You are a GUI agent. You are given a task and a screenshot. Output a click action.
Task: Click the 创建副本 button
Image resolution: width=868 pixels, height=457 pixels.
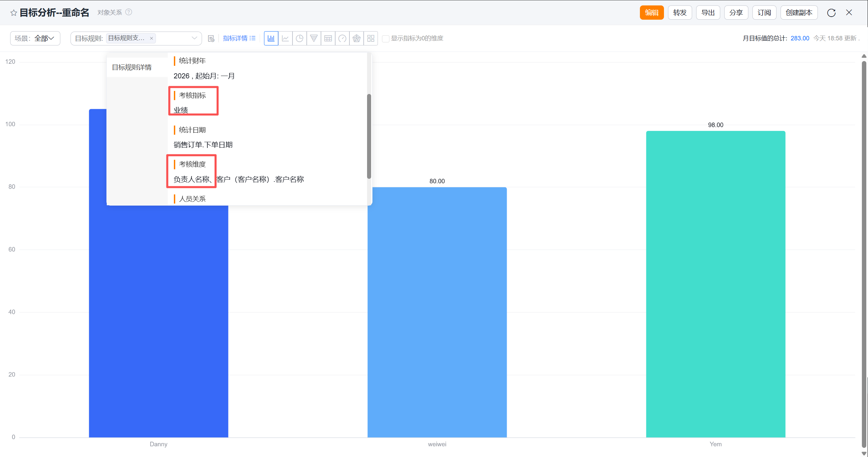click(799, 13)
